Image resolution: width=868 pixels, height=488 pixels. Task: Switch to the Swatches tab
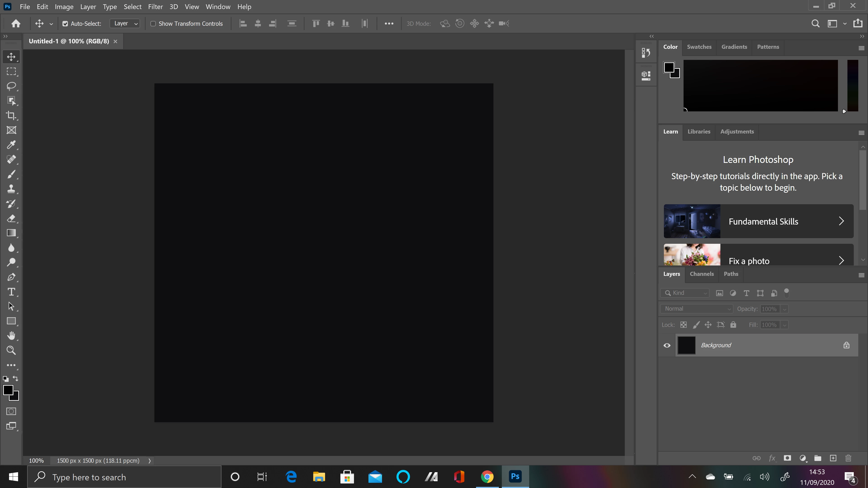tap(699, 47)
